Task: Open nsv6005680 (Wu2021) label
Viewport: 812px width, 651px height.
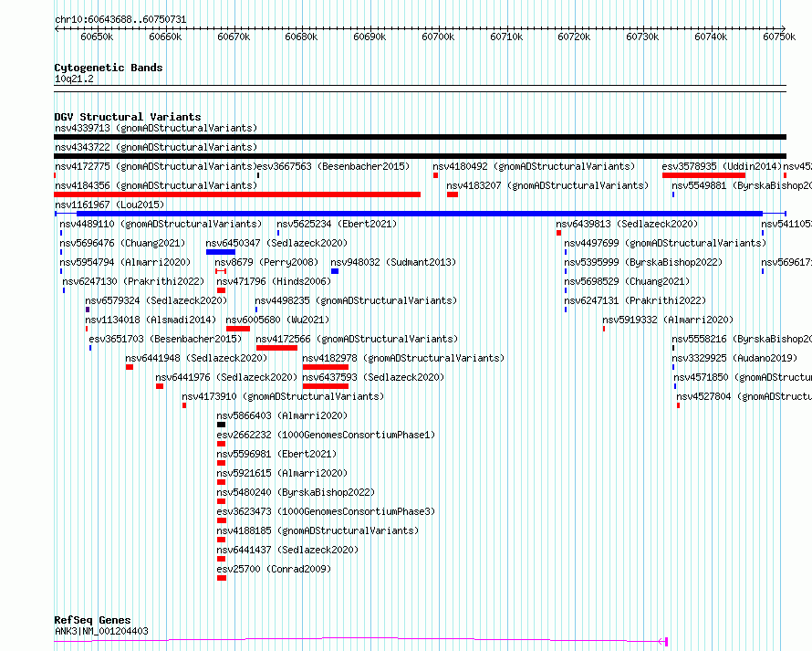Action: (277, 320)
